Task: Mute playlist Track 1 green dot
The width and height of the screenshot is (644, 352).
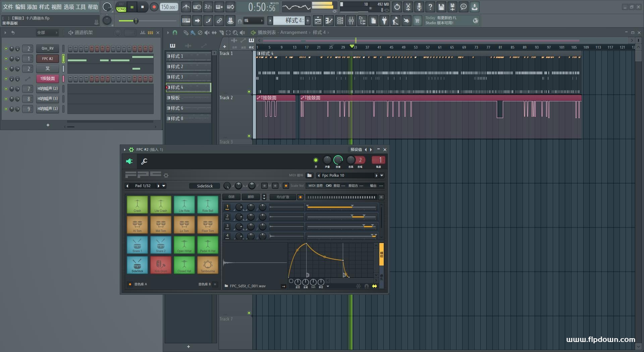Action: click(249, 92)
